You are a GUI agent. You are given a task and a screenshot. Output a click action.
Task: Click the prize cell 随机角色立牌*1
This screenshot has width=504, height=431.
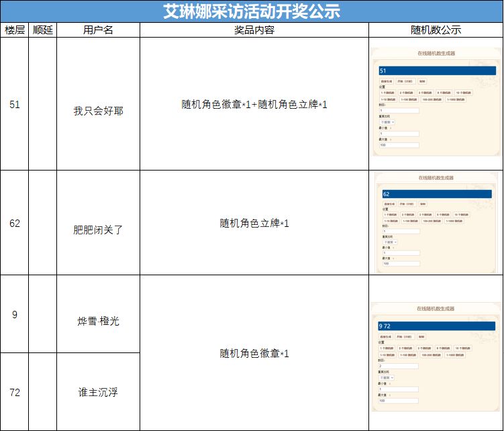click(254, 223)
